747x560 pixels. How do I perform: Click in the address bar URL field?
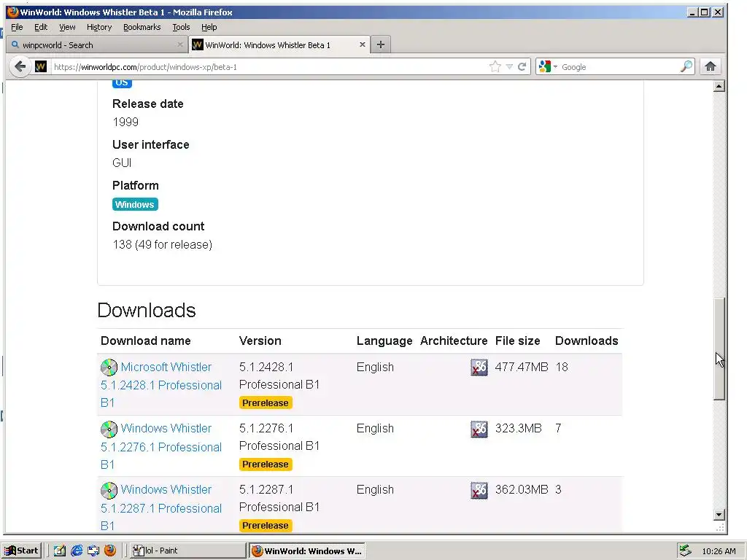[x=269, y=66]
